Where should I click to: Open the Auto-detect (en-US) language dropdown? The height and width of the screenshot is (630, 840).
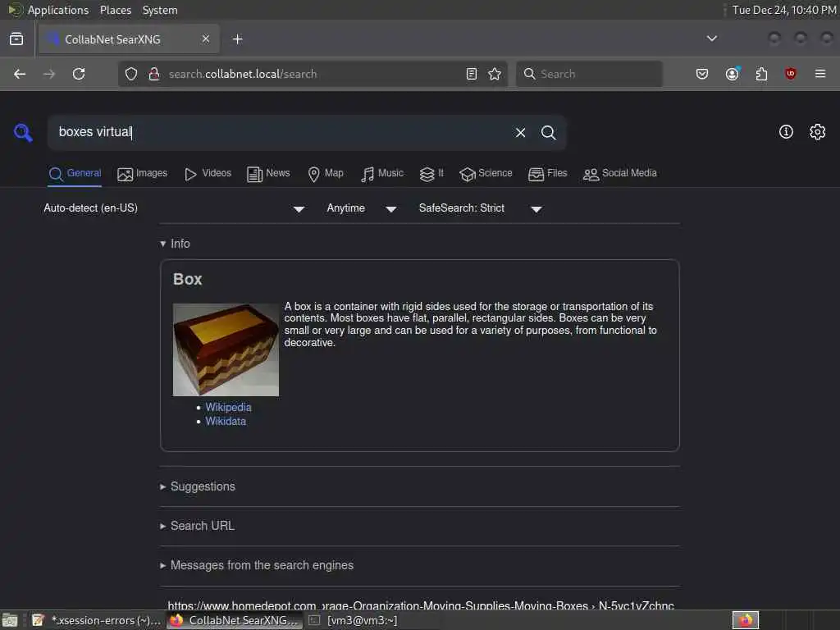pyautogui.click(x=175, y=208)
